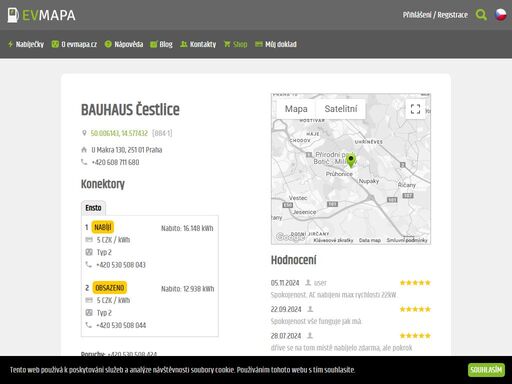Accept cookies with Souhlasím button
512x384 pixels.
pyautogui.click(x=486, y=370)
